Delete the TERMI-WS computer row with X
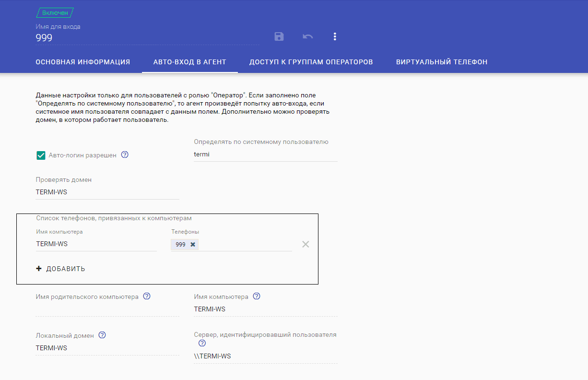The height and width of the screenshot is (380, 588). coord(306,244)
